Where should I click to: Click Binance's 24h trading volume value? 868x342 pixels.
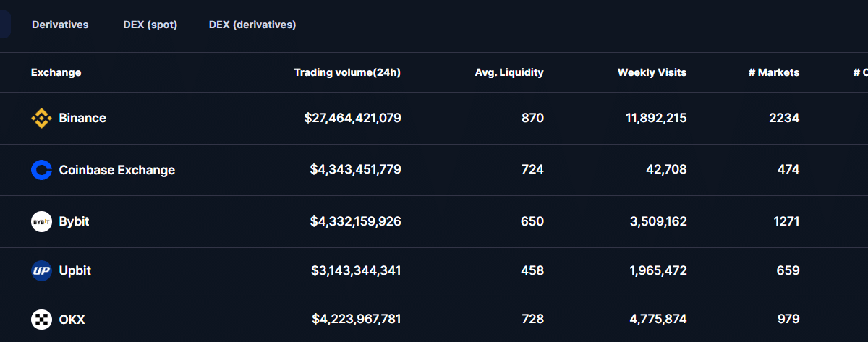pyautogui.click(x=352, y=119)
